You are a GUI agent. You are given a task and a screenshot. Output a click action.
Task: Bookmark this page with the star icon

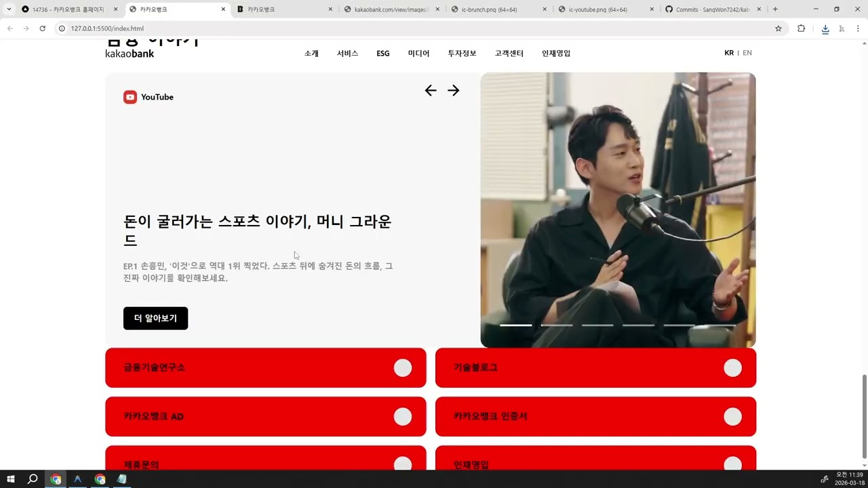(778, 28)
